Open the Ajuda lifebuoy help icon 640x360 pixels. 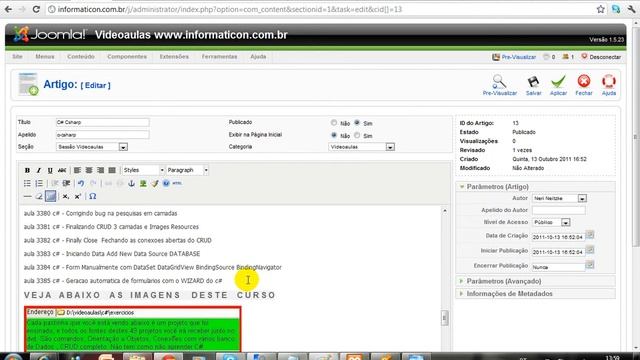click(609, 81)
